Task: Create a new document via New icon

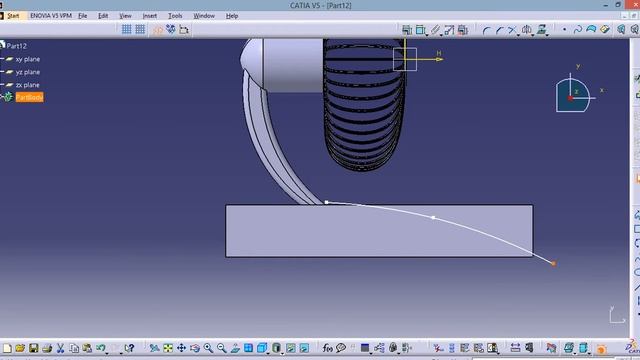Action: [x=7, y=348]
